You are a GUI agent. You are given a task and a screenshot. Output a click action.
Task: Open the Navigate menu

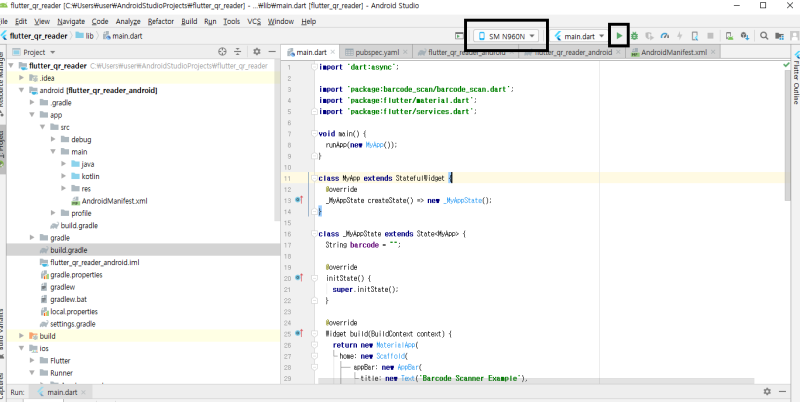(71, 21)
